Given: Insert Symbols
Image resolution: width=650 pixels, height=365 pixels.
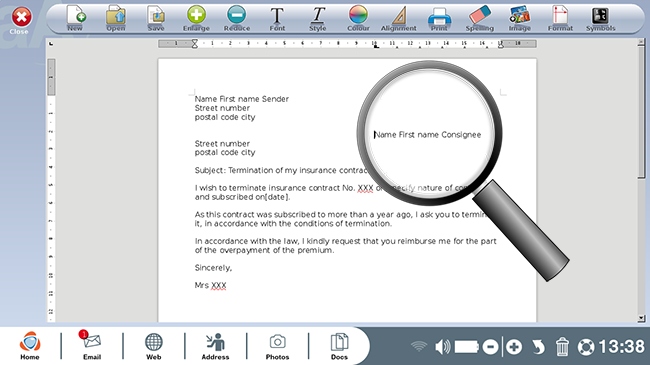Looking at the screenshot, I should [600, 19].
